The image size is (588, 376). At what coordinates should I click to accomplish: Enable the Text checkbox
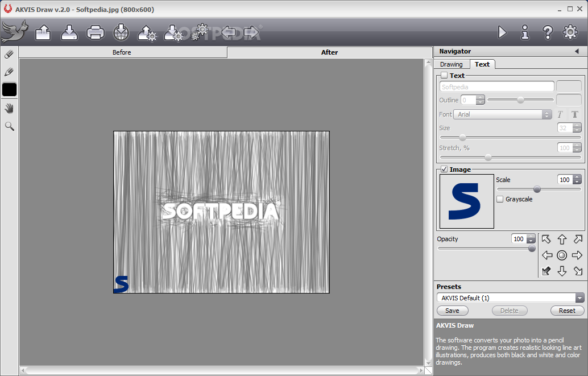point(444,76)
